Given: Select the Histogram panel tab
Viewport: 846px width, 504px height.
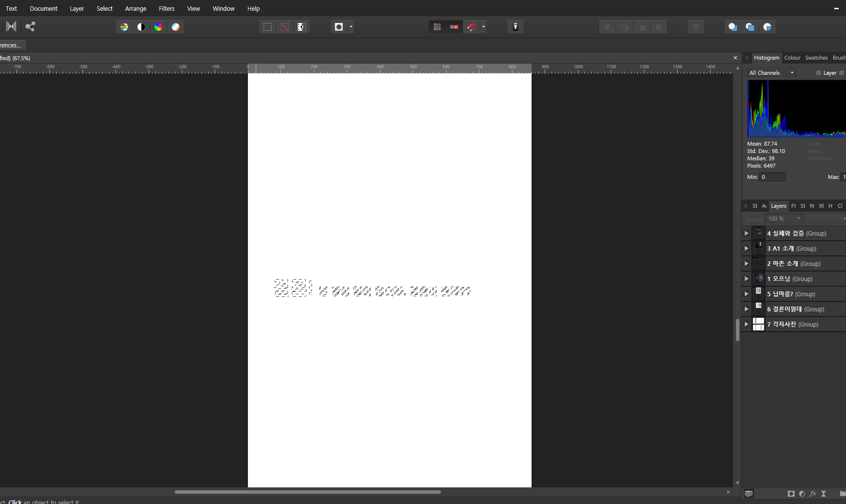Looking at the screenshot, I should coord(766,58).
